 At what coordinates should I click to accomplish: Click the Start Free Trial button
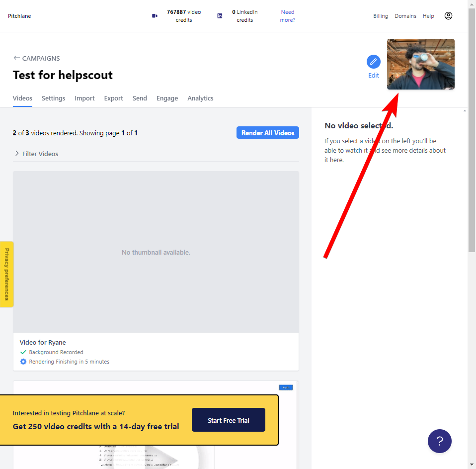(229, 420)
